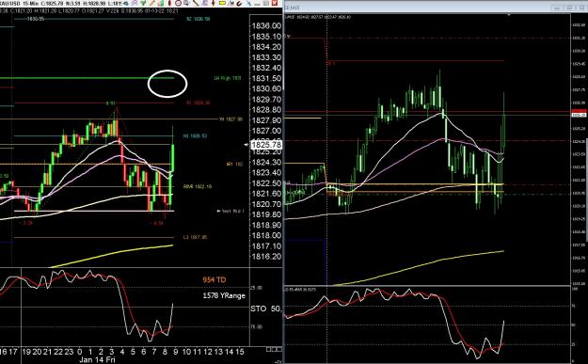
Task: Click the YH 1827.98 level label
Action: [x=230, y=119]
